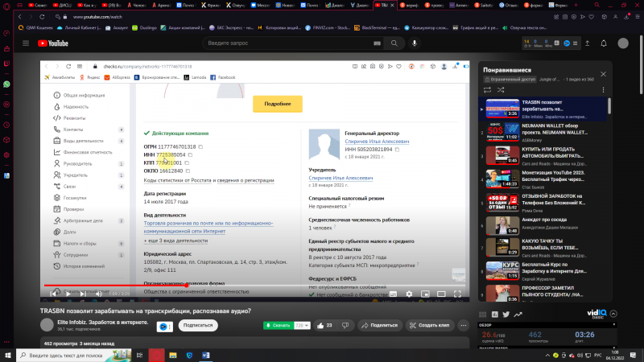The width and height of the screenshot is (644, 362).
Task: Collapse the vidIQ panel chevron
Action: click(x=613, y=314)
